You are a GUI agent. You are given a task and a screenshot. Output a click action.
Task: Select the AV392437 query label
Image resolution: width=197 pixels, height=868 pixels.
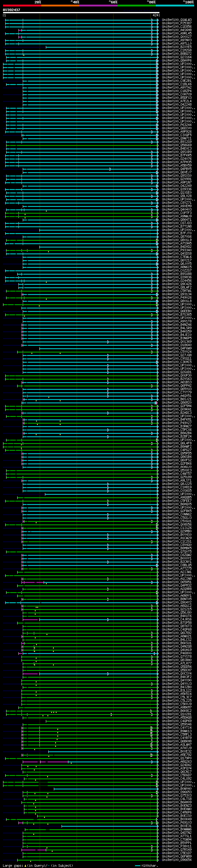click(11, 10)
